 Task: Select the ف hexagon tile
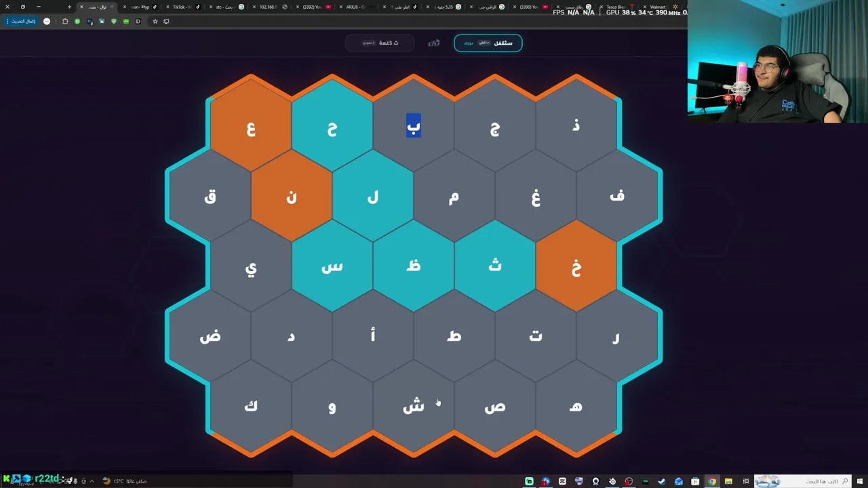[x=617, y=197]
